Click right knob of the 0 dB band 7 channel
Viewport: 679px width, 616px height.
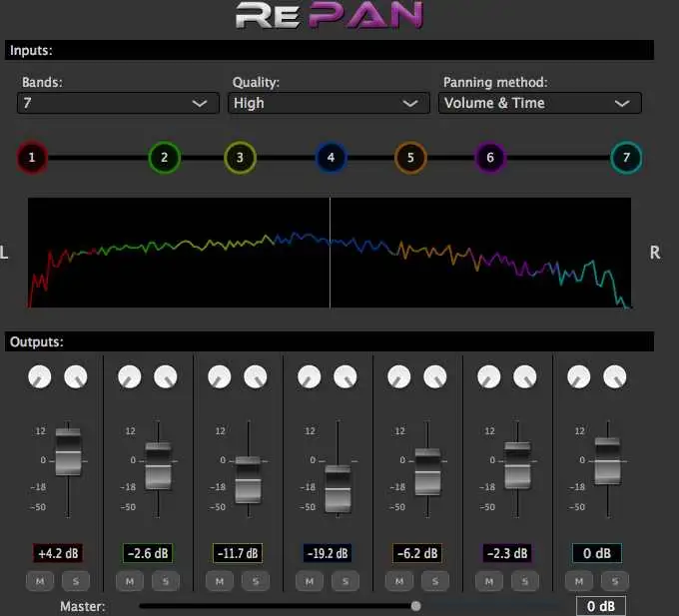click(615, 376)
